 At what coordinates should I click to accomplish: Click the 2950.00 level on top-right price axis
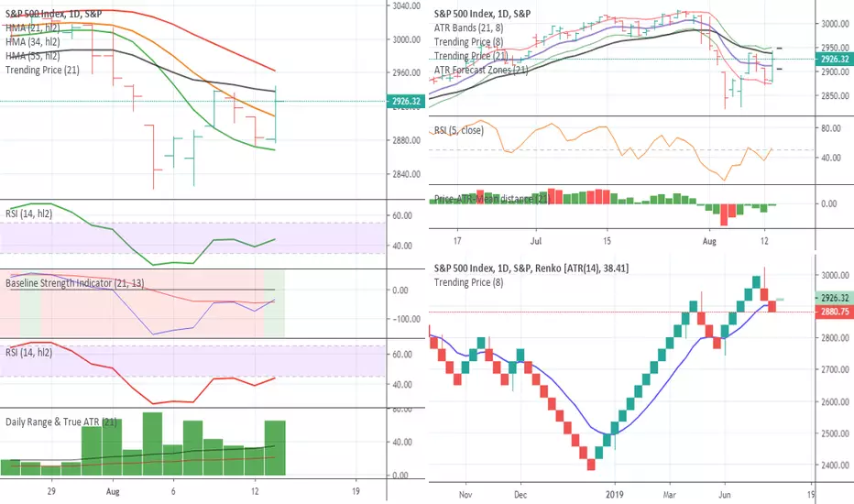point(835,48)
